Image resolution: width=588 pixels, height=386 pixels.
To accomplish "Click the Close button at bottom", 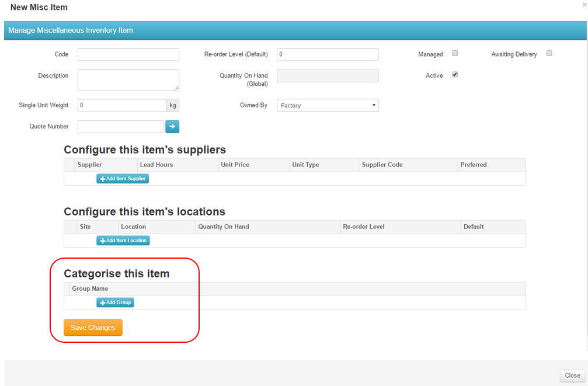I will click(572, 375).
